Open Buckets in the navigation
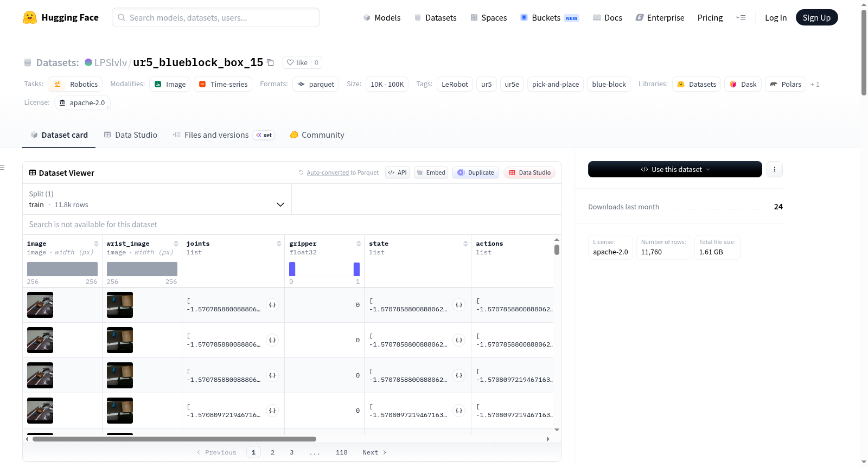The width and height of the screenshot is (868, 467). 550,17
